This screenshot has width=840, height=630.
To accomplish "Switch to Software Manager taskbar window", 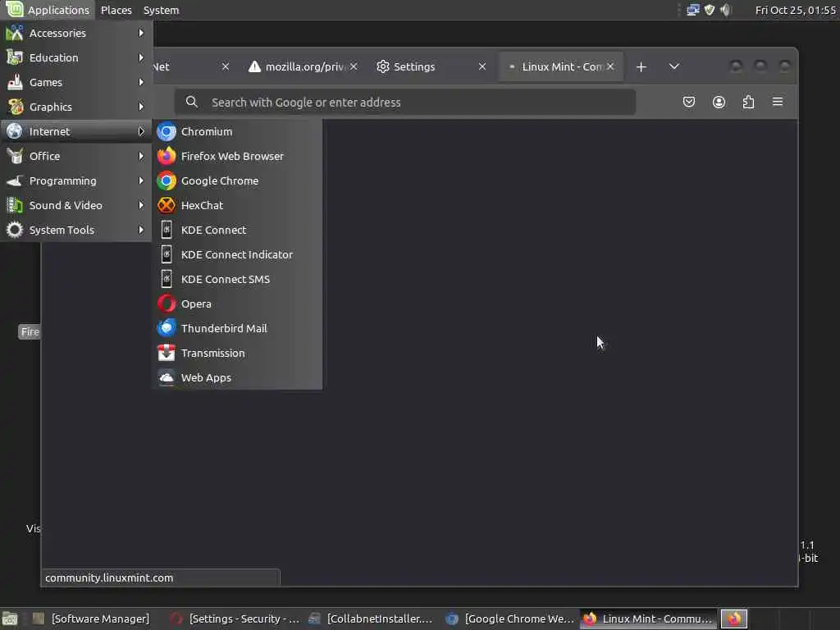I will [92, 619].
